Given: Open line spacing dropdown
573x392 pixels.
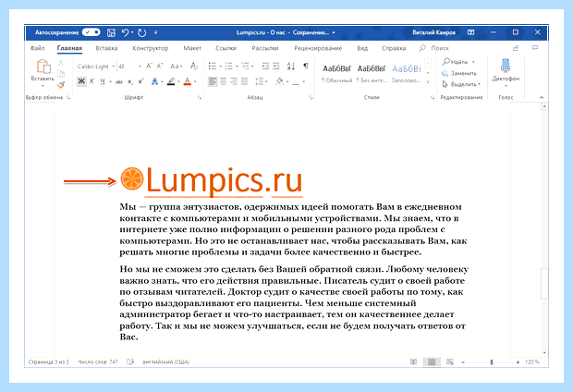Looking at the screenshot, I should point(261,81).
